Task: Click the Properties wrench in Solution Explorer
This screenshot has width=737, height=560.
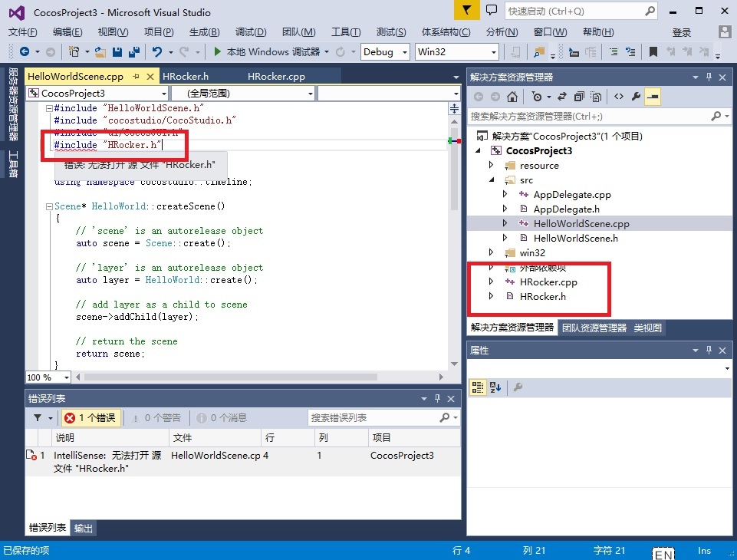Action: 636,97
